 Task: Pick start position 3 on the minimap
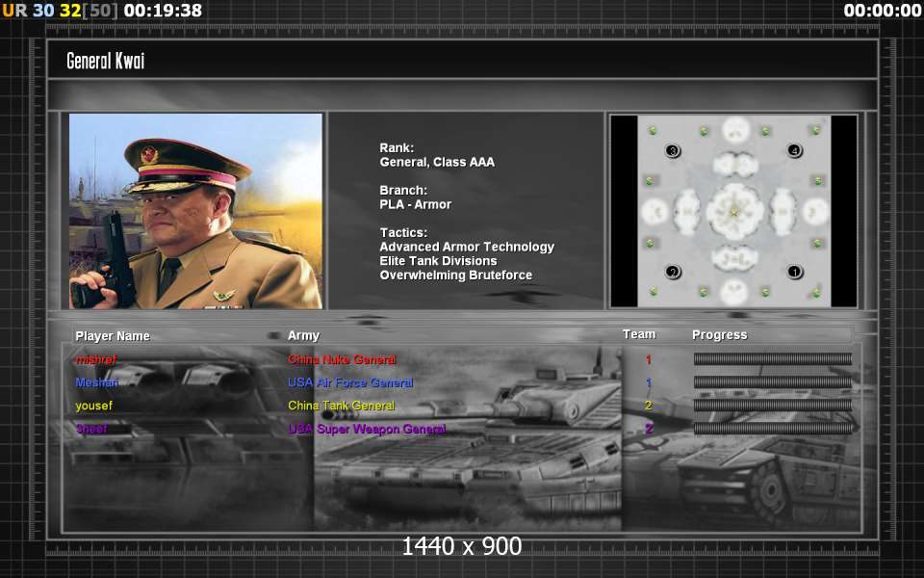673,151
